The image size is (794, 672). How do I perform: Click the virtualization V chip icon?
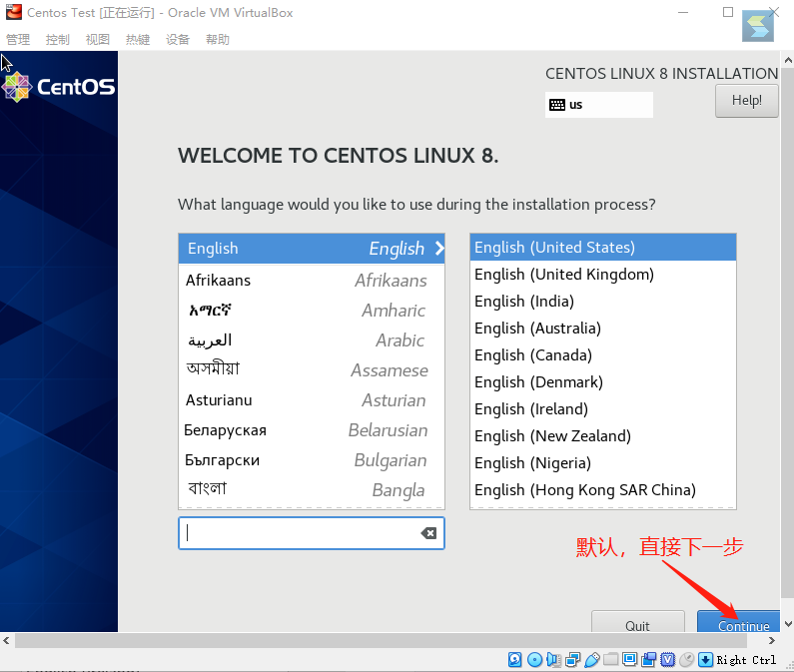[668, 659]
